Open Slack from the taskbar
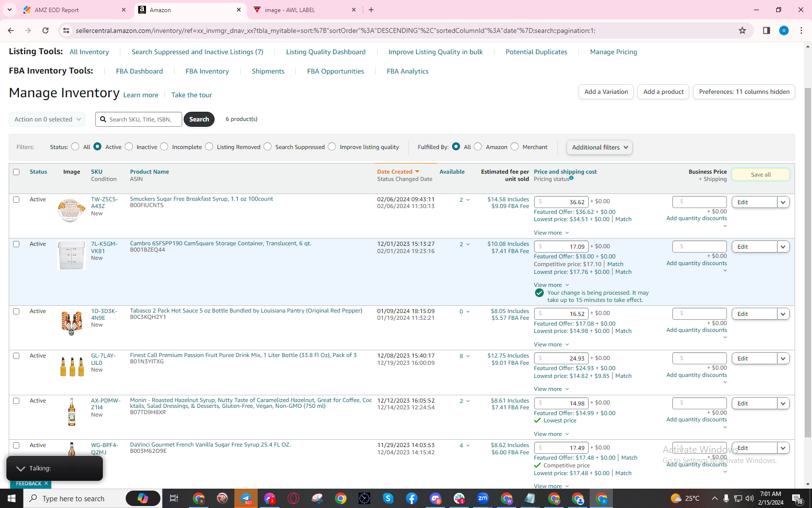Viewport: 812px width, 508px height. pyautogui.click(x=459, y=498)
